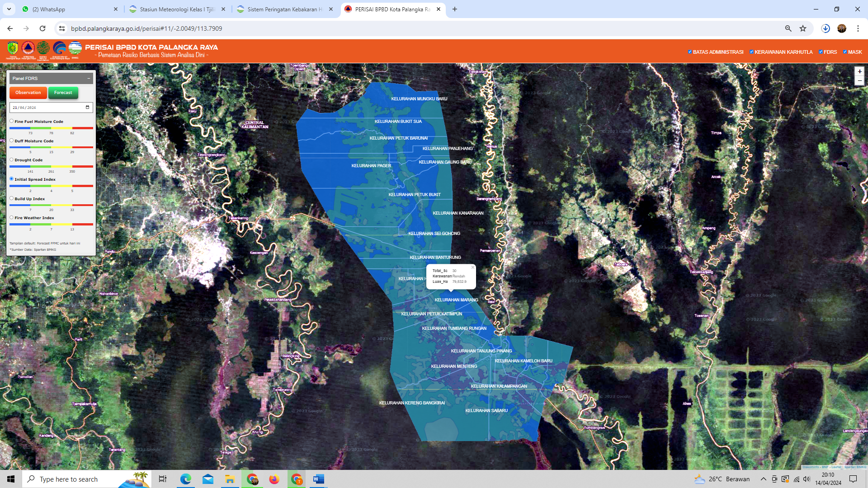Click the date field showing 21/04/2024
868x488 pixels.
[51, 108]
